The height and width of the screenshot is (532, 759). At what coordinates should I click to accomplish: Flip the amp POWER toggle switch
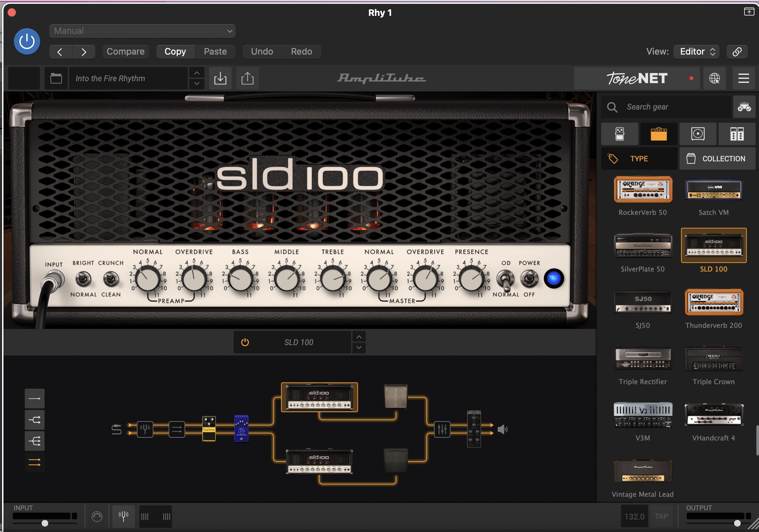pos(529,278)
